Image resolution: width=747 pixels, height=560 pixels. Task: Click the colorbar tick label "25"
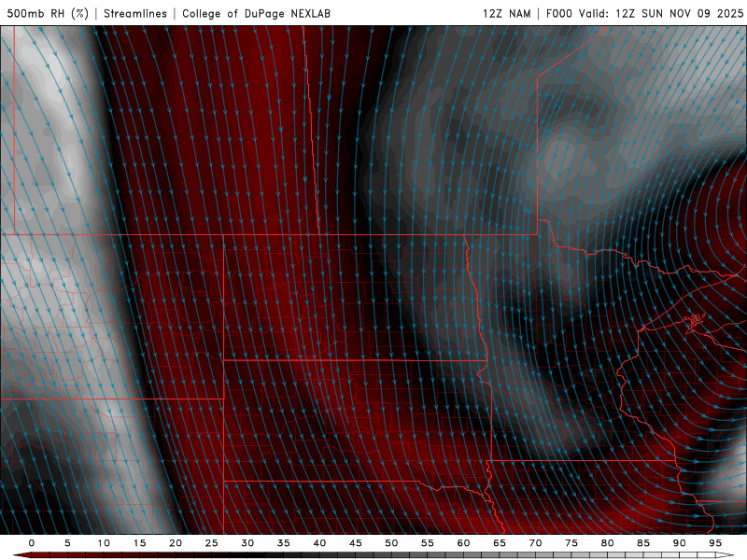(x=212, y=543)
